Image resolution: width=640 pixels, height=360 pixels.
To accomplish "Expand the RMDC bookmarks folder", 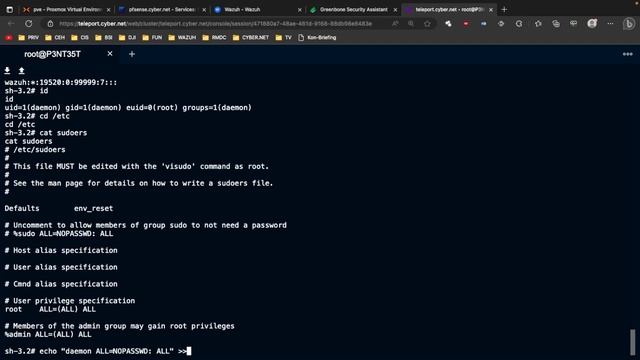I will 214,38.
